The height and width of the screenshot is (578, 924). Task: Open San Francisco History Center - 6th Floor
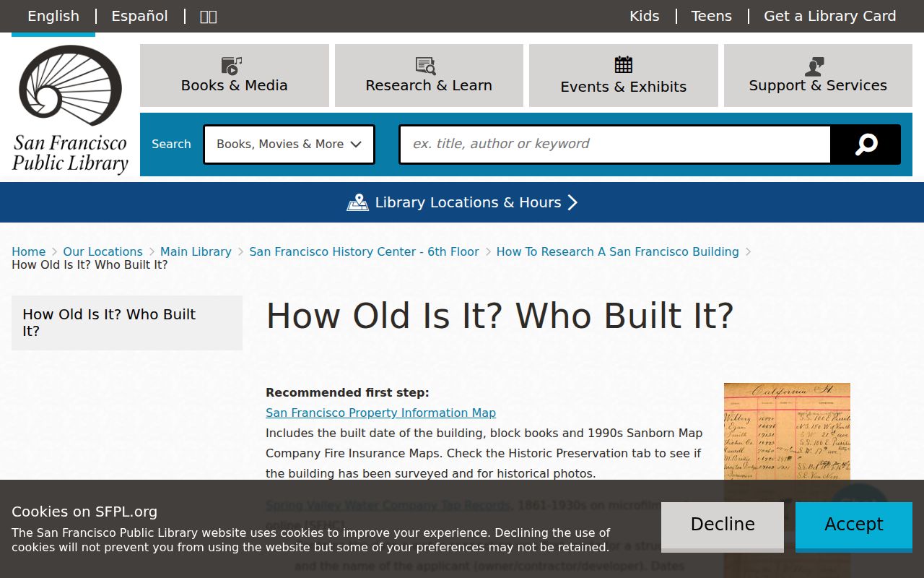tap(364, 251)
